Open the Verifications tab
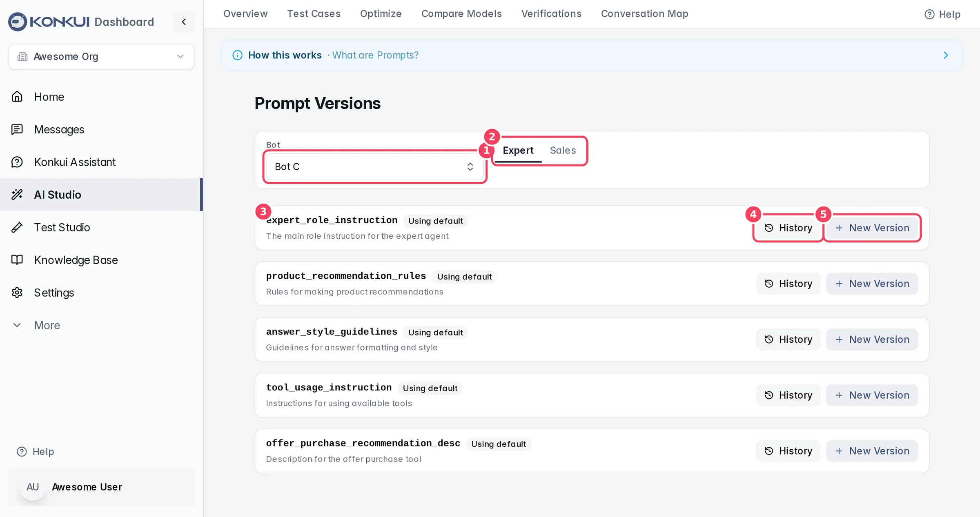Viewport: 980px width, 517px height. click(x=551, y=14)
